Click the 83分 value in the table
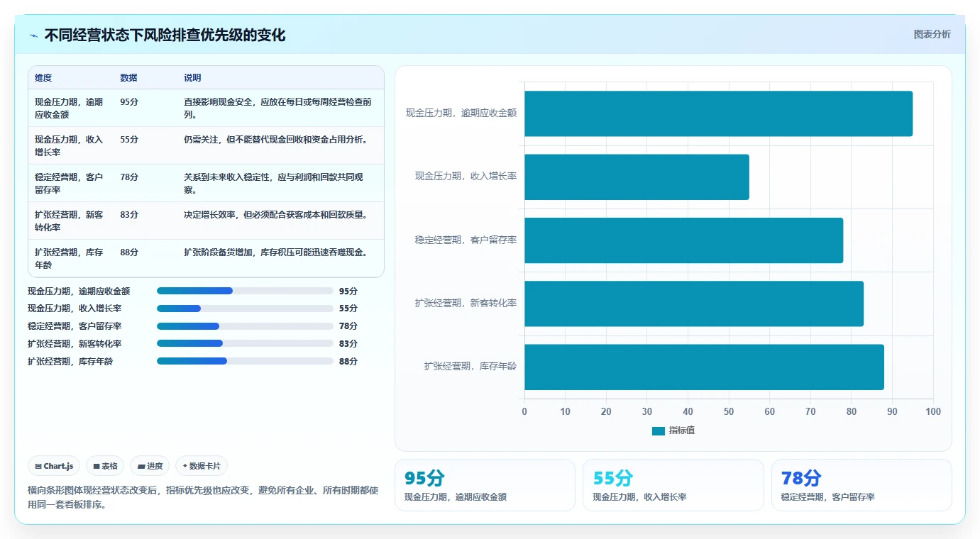The image size is (980, 539). (x=129, y=215)
